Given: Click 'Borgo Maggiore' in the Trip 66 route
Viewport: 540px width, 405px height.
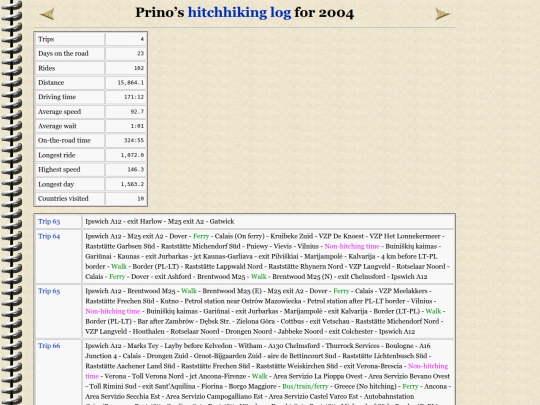Looking at the screenshot, I should point(252,386).
